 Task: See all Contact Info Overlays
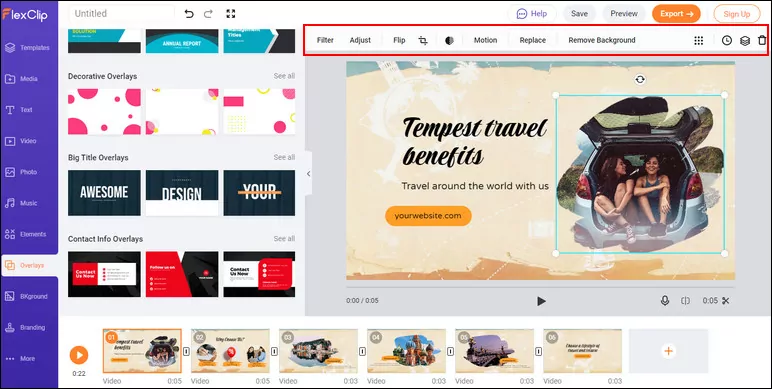point(284,238)
